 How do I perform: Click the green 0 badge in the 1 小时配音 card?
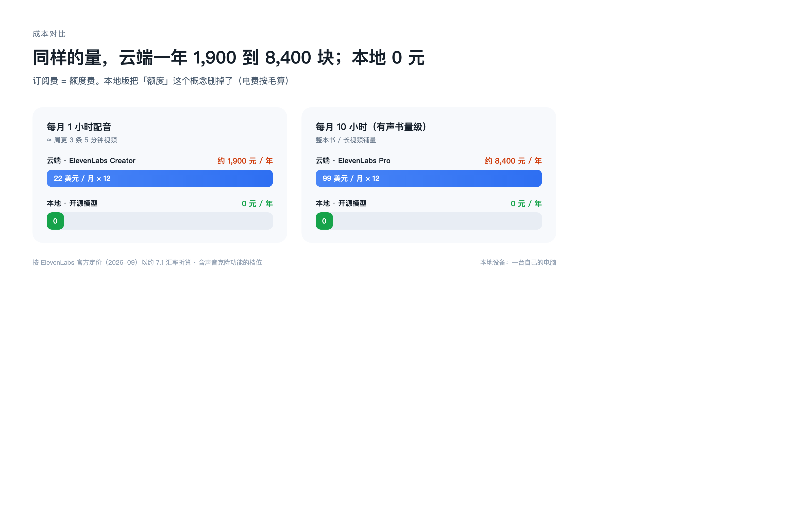coord(55,221)
